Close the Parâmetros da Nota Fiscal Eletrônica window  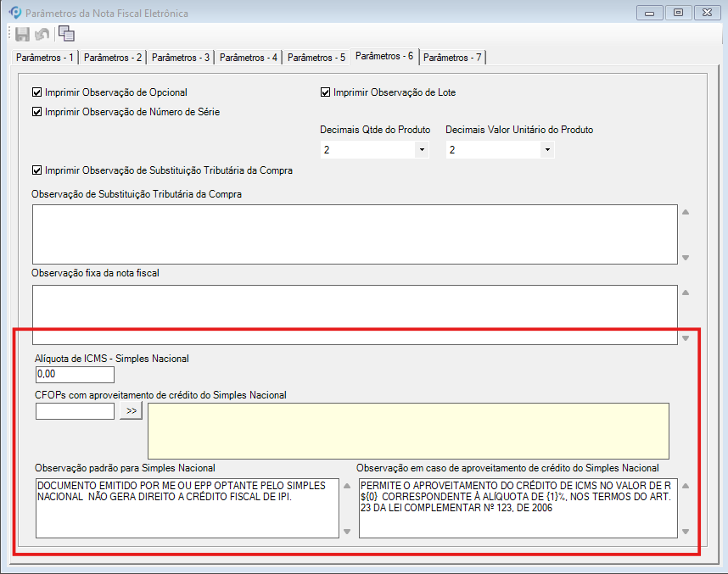point(707,13)
